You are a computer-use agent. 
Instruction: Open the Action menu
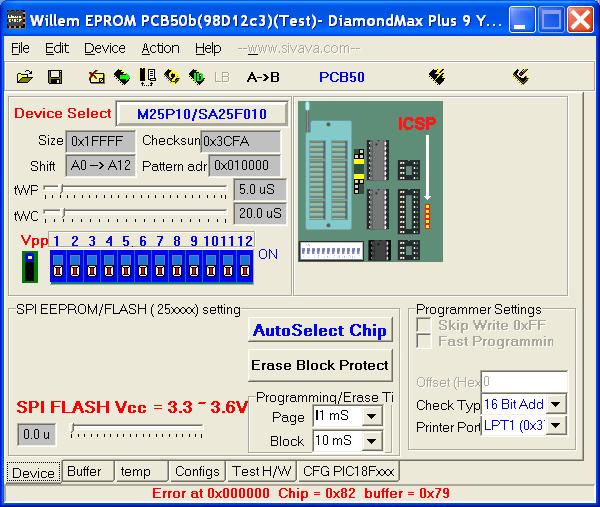pos(160,49)
